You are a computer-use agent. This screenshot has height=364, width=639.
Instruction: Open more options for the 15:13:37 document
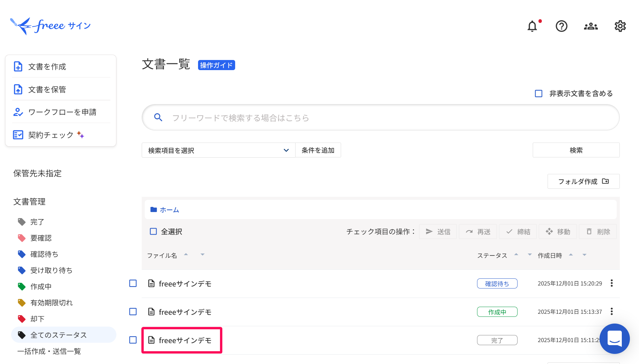coord(612,311)
